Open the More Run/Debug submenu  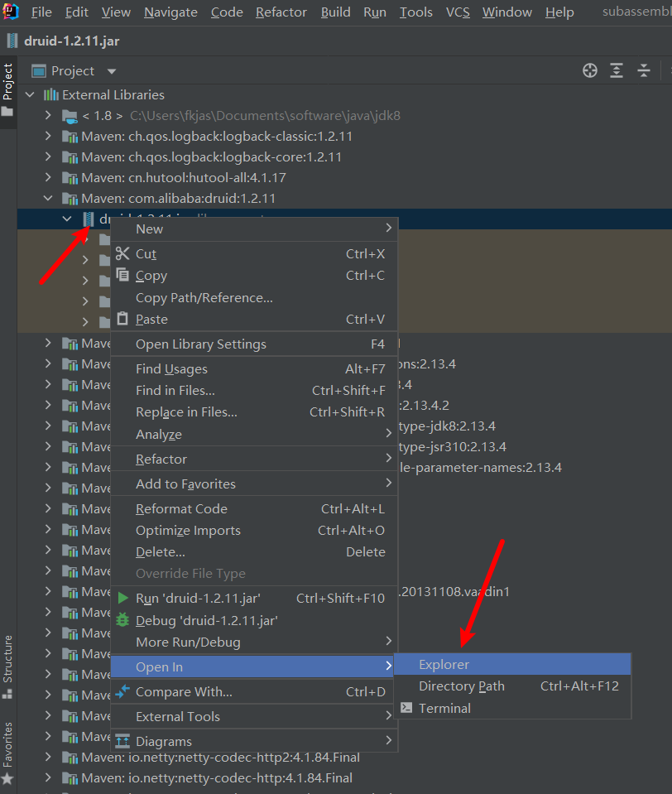click(254, 642)
